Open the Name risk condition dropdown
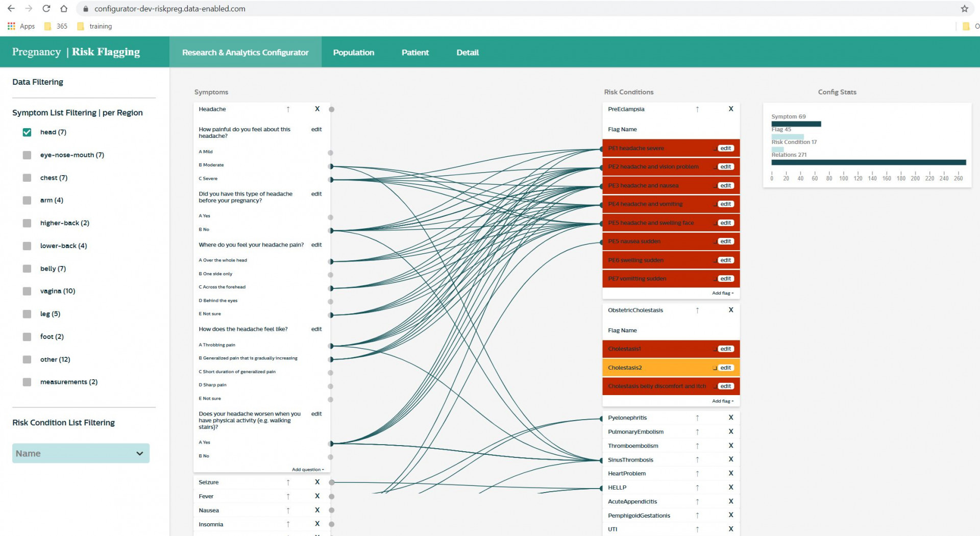Image resolution: width=980 pixels, height=536 pixels. click(x=81, y=453)
